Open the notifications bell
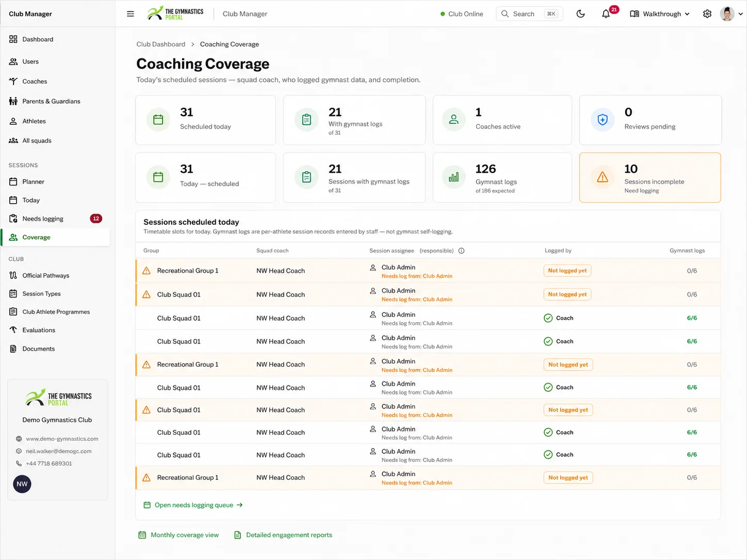Screen dimensions: 747x560 click(x=606, y=14)
